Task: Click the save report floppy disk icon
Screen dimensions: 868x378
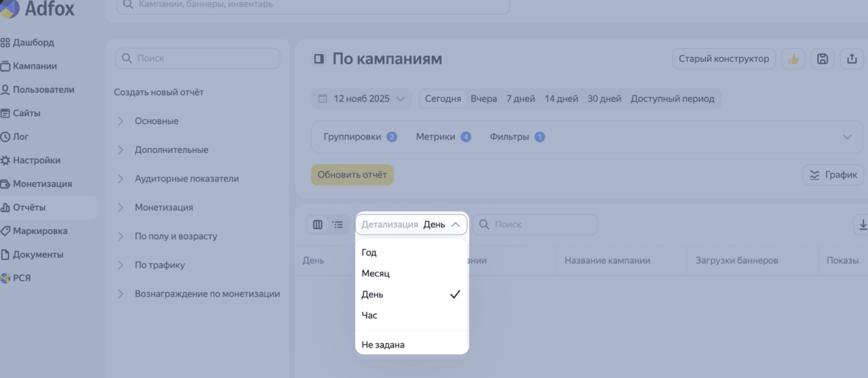Action: pyautogui.click(x=822, y=59)
